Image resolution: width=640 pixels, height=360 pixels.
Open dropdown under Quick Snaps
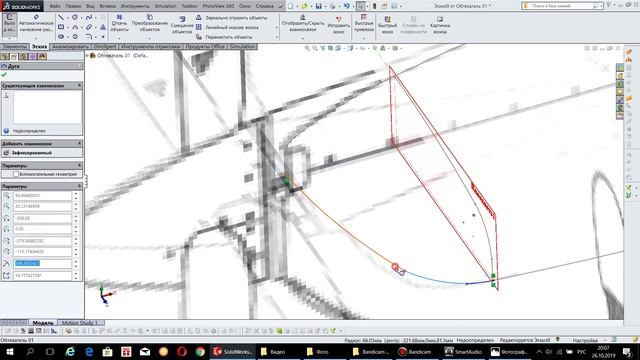pyautogui.click(x=363, y=38)
